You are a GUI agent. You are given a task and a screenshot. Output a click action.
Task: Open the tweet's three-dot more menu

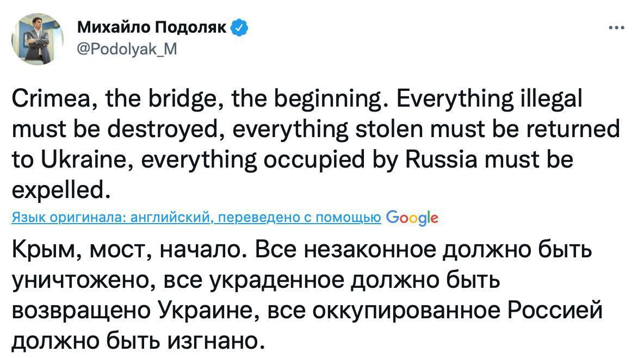pyautogui.click(x=616, y=28)
